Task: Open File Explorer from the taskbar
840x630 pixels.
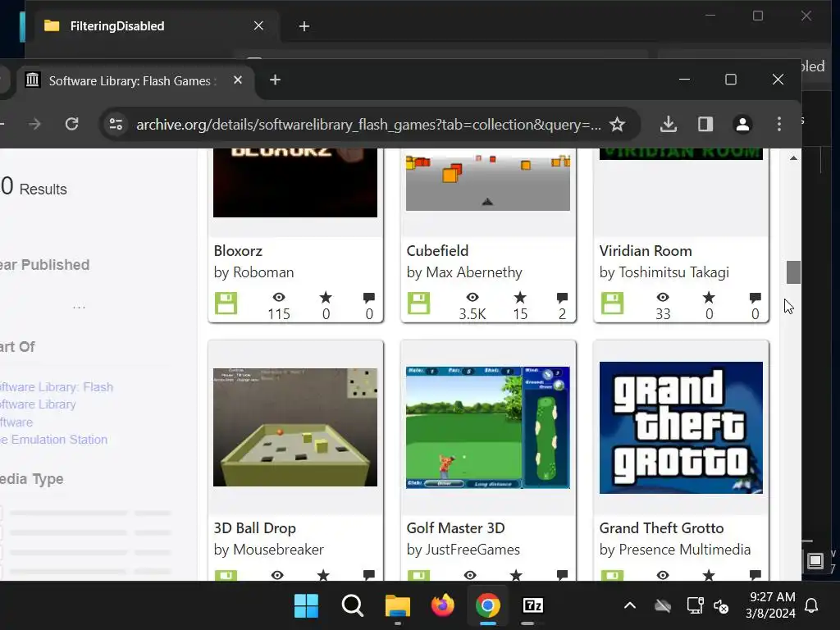Action: click(x=398, y=606)
